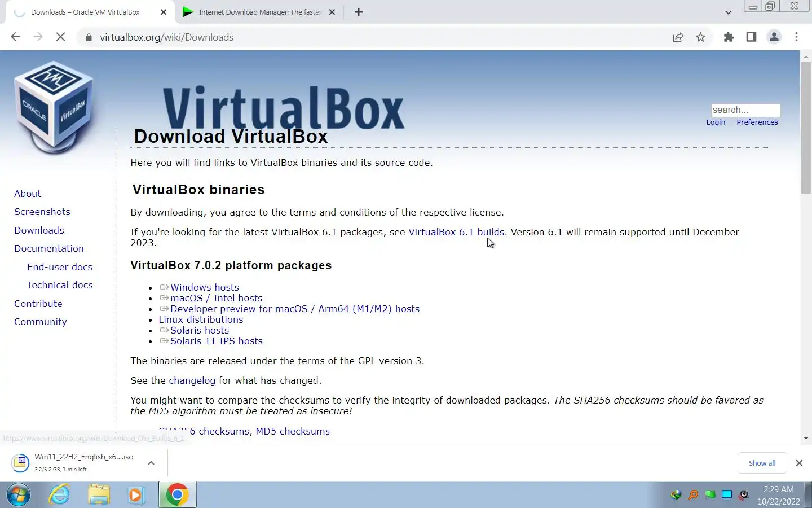
Task: Open the Windows Start menu
Action: (18, 495)
